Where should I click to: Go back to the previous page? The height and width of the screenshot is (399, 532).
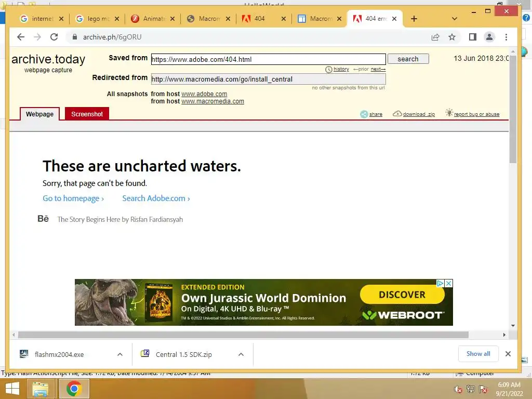click(x=21, y=37)
